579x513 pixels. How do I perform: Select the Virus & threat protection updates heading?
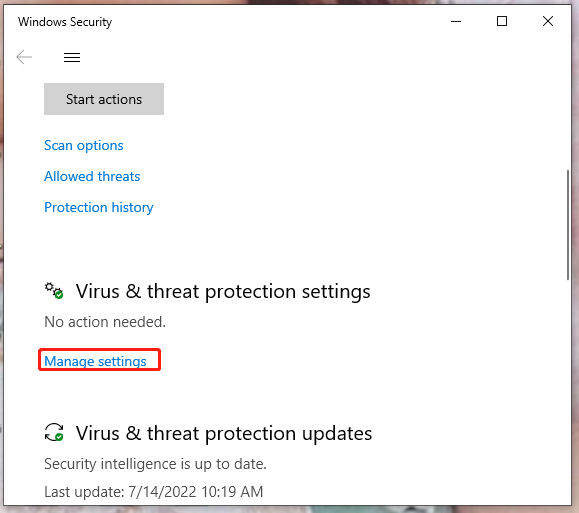(x=224, y=433)
